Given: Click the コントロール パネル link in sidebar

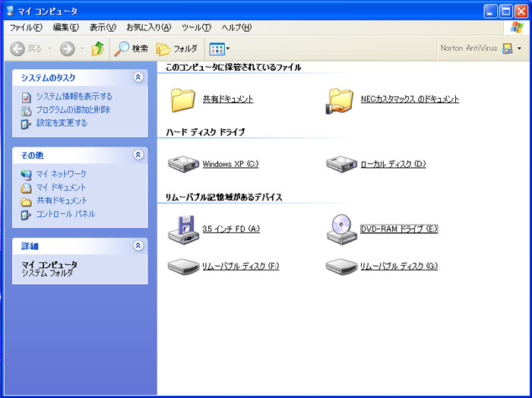Looking at the screenshot, I should click(x=65, y=214).
